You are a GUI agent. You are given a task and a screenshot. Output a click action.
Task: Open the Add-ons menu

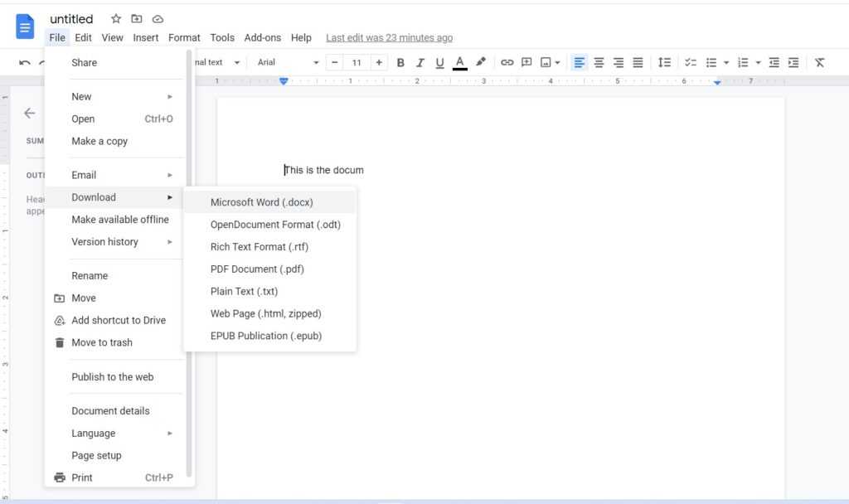[263, 37]
